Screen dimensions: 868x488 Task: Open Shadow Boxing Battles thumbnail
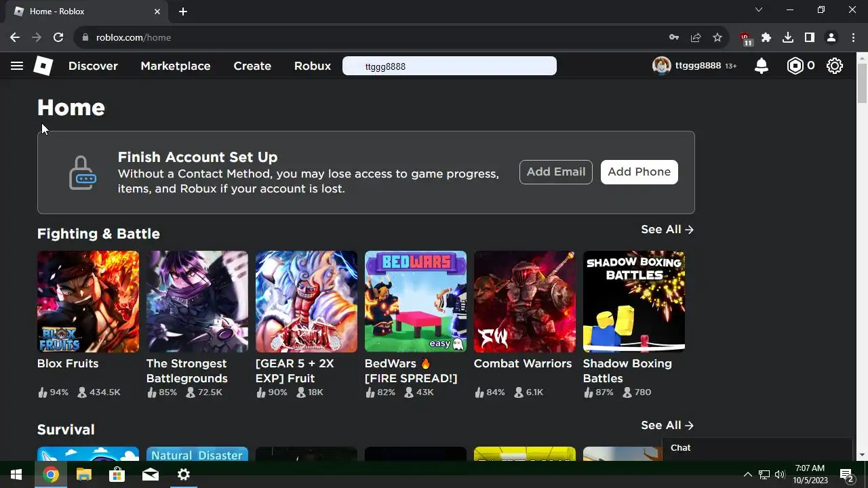634,302
